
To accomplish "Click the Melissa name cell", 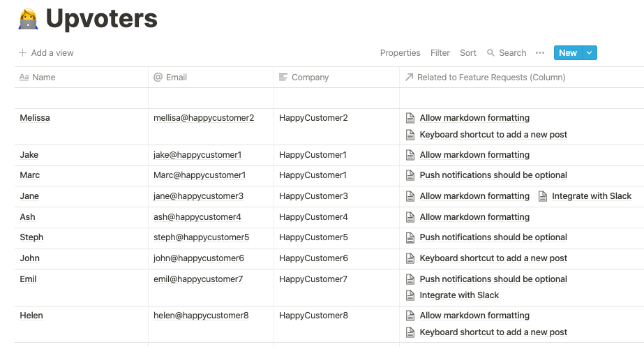I will pos(35,118).
